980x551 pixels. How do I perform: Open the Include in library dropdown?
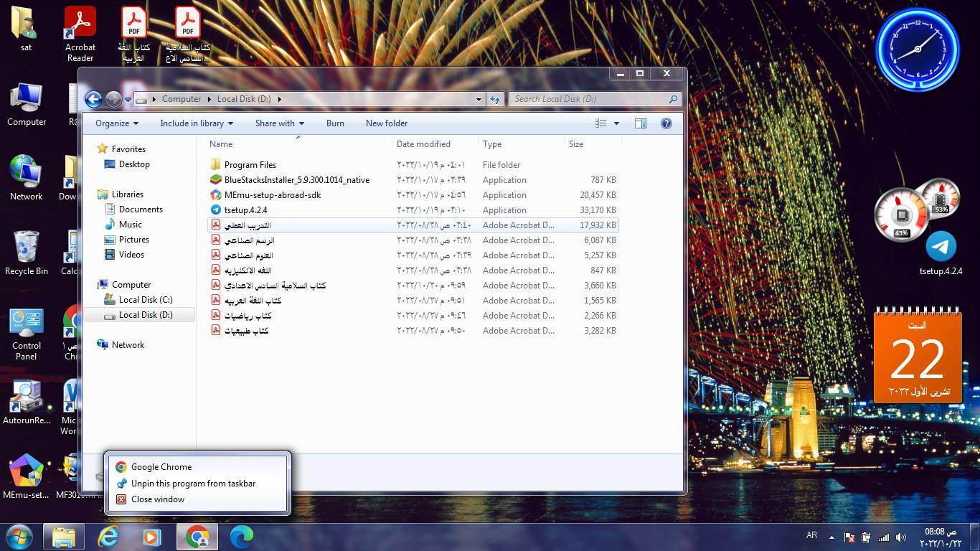(197, 123)
